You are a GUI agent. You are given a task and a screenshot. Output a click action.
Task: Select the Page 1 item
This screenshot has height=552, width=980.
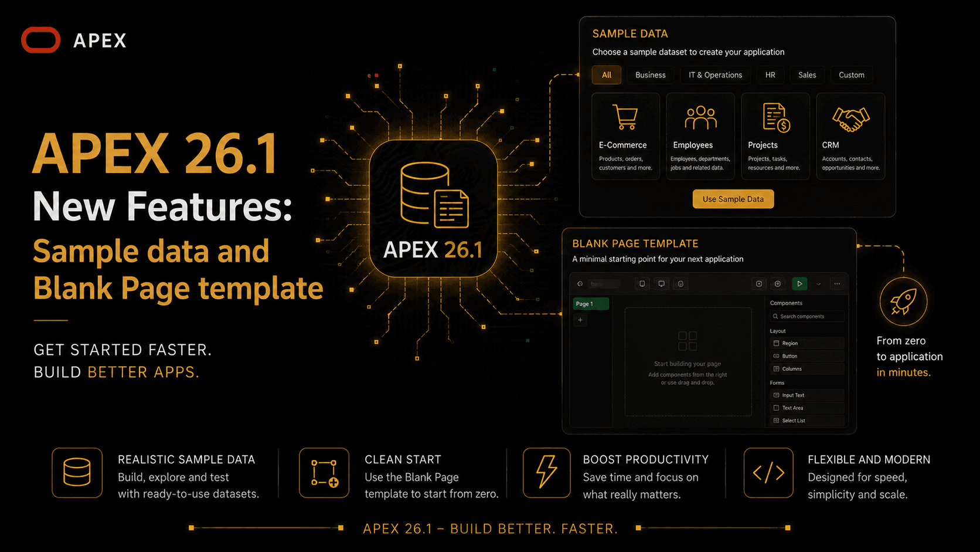point(591,304)
